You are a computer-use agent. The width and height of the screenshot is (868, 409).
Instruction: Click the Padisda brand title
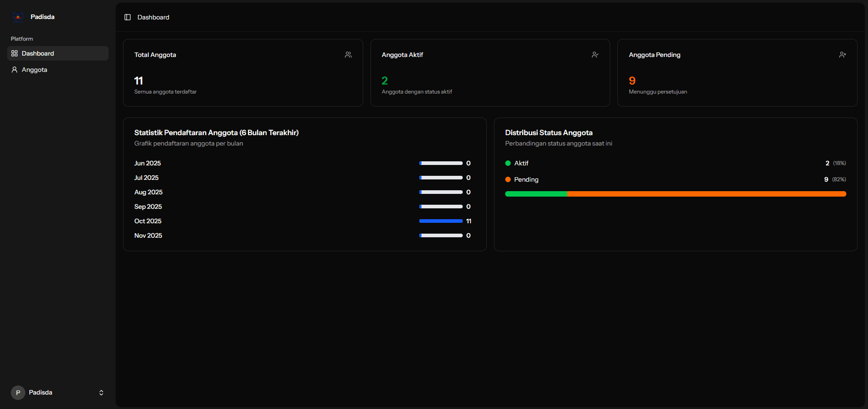(43, 17)
